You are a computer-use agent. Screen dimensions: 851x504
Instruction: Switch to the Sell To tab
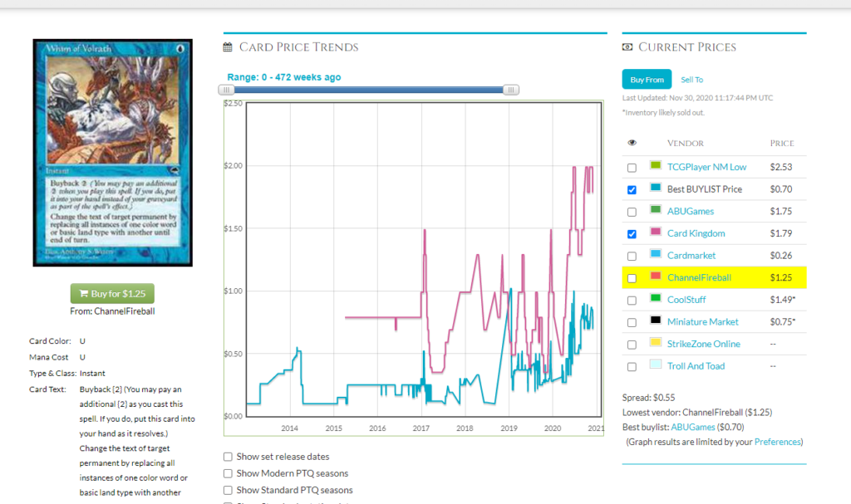(x=692, y=80)
